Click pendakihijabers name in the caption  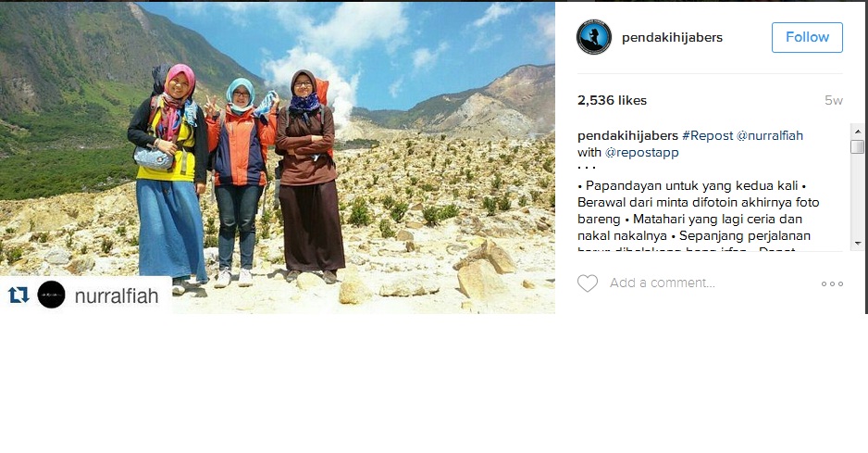(627, 136)
